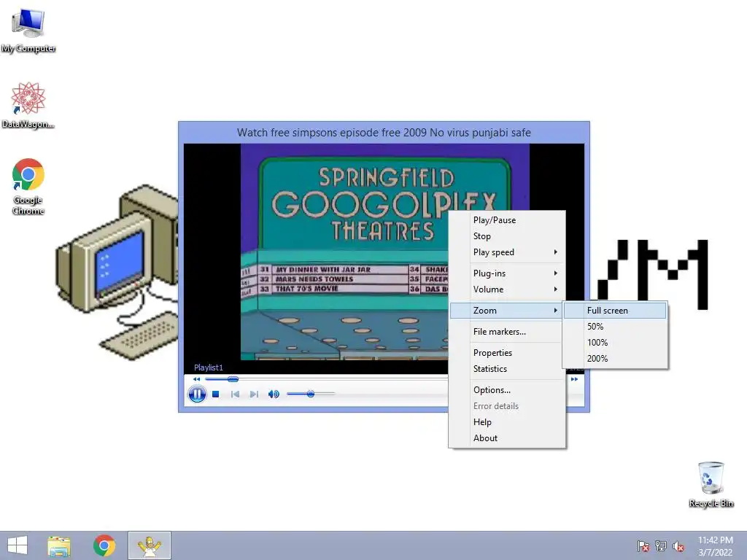Set zoom to 100%
This screenshot has height=560, width=747.
point(615,343)
